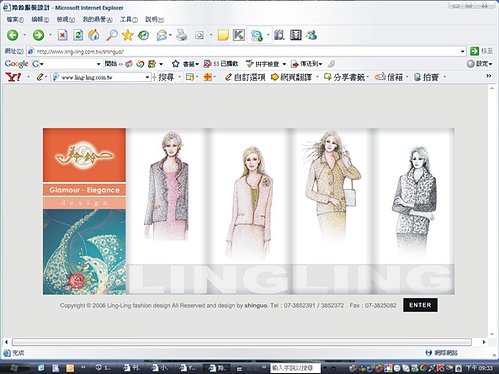Screen dimensions: 499x374
Task: Click the orange Ling-Ling logo image
Action: (84, 155)
